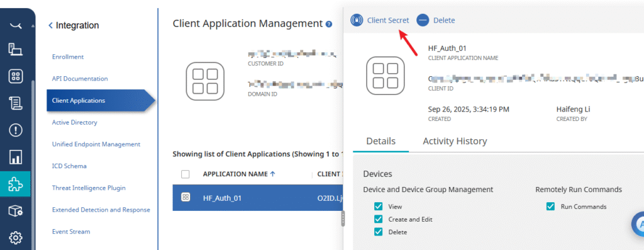Select the Details tab
This screenshot has width=644, height=250.
click(x=380, y=141)
